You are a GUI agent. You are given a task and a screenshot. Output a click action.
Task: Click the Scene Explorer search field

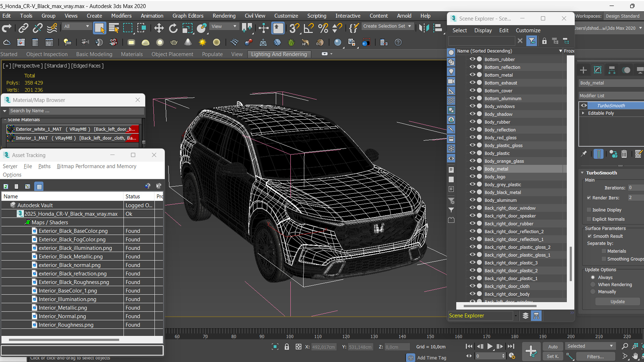(481, 41)
